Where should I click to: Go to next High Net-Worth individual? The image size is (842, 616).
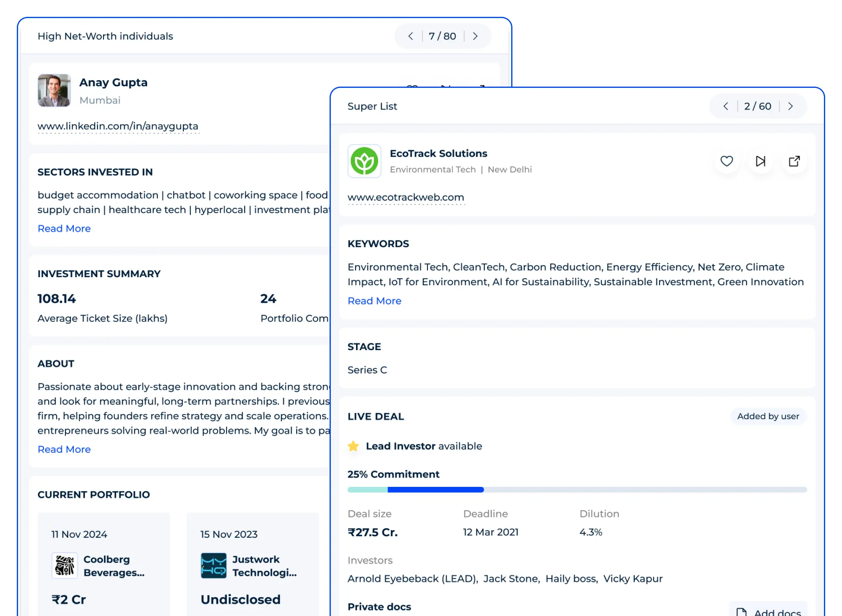pyautogui.click(x=475, y=36)
